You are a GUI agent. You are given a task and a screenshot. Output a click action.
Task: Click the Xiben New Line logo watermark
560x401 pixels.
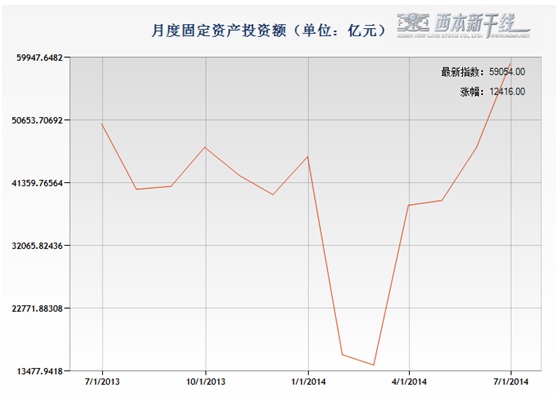click(463, 26)
